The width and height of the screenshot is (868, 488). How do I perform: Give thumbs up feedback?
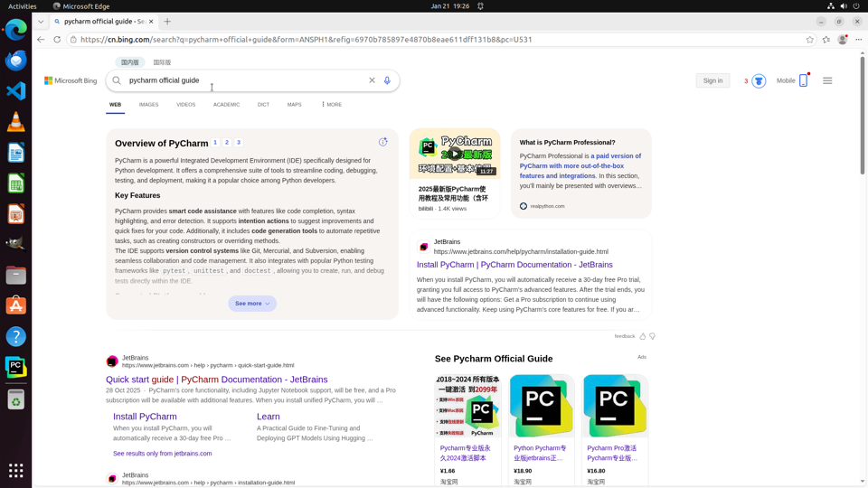coord(643,336)
